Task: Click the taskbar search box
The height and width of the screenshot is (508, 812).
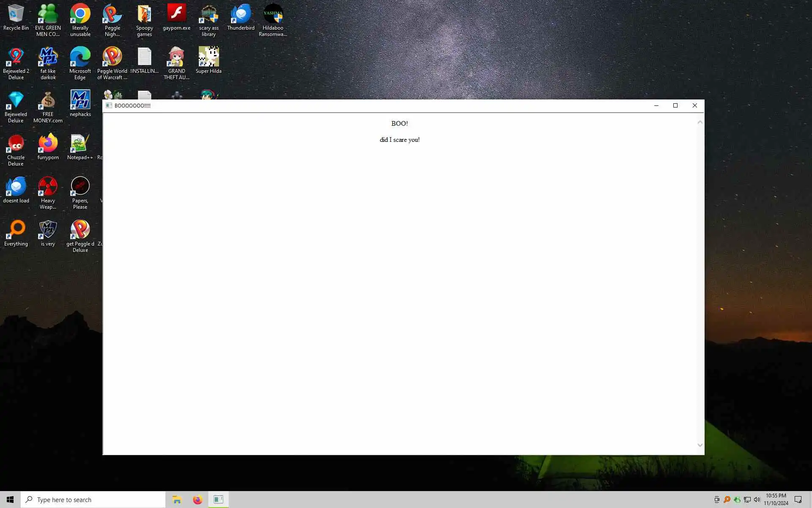Action: click(93, 500)
